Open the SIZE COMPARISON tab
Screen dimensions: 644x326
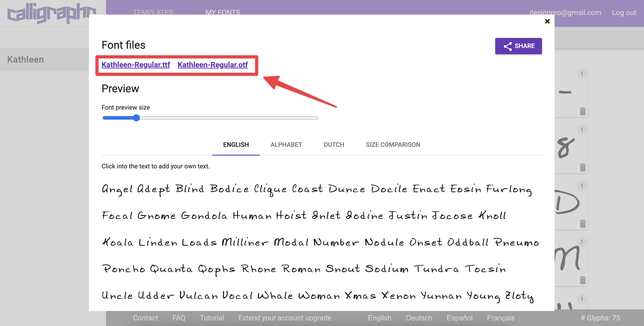[393, 145]
